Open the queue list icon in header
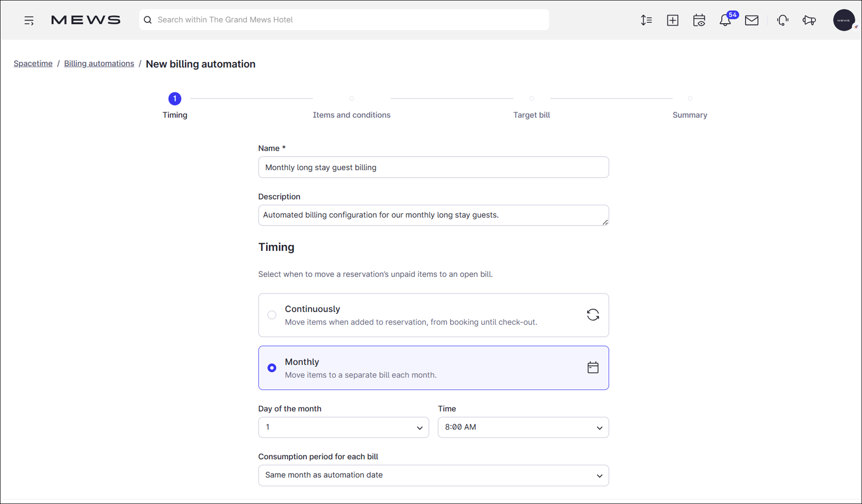862x504 pixels. [646, 20]
